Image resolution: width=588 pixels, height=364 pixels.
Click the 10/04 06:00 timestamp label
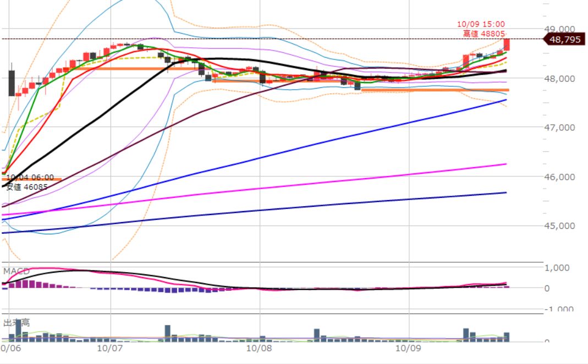point(30,177)
